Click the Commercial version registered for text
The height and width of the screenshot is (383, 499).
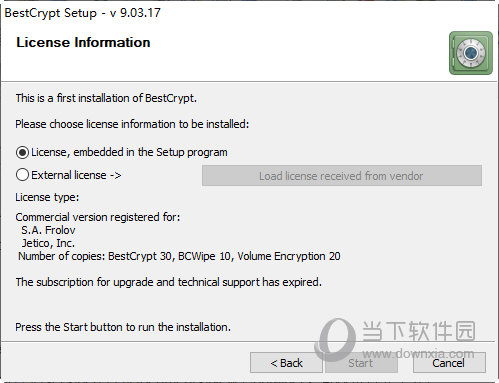(98, 217)
